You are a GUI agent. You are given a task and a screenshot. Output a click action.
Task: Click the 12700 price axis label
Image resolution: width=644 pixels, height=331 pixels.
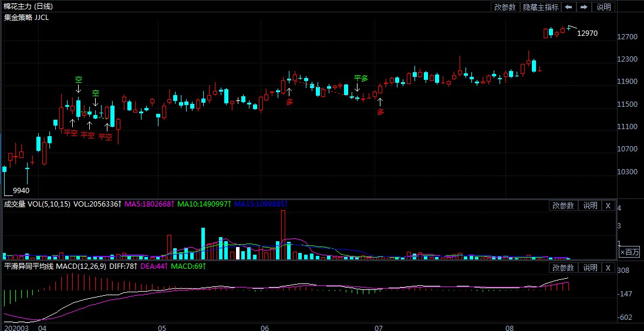tap(628, 37)
